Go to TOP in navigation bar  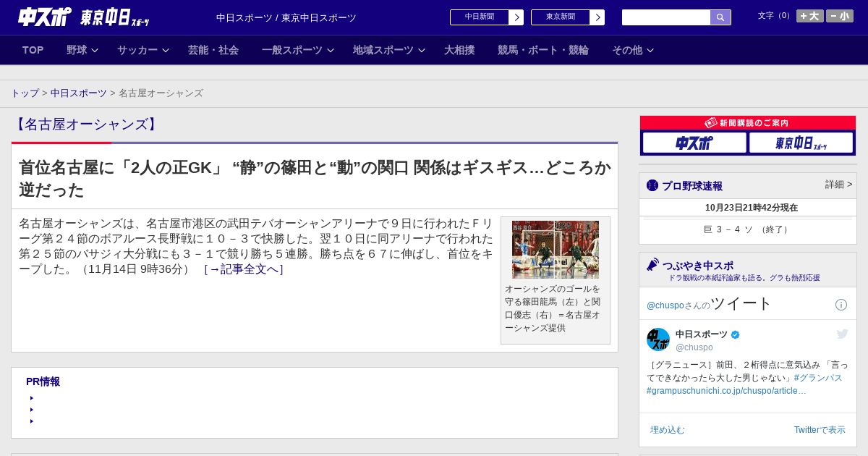pos(33,50)
